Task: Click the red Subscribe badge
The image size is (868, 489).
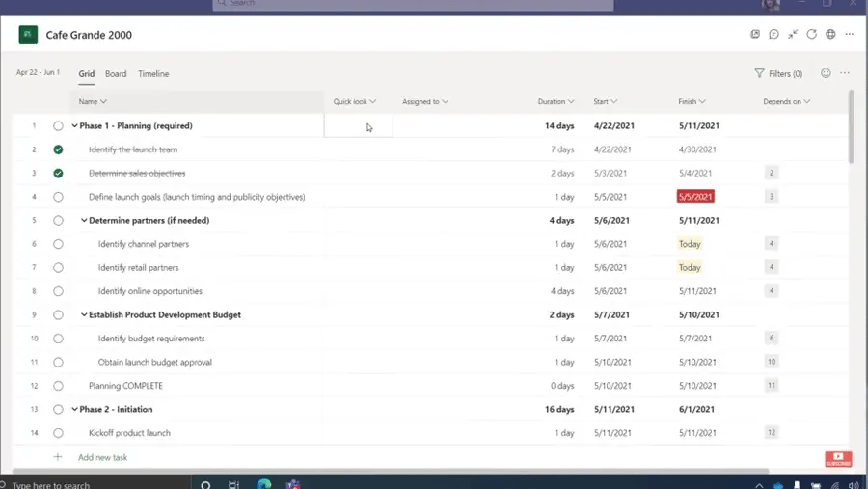Action: [838, 459]
